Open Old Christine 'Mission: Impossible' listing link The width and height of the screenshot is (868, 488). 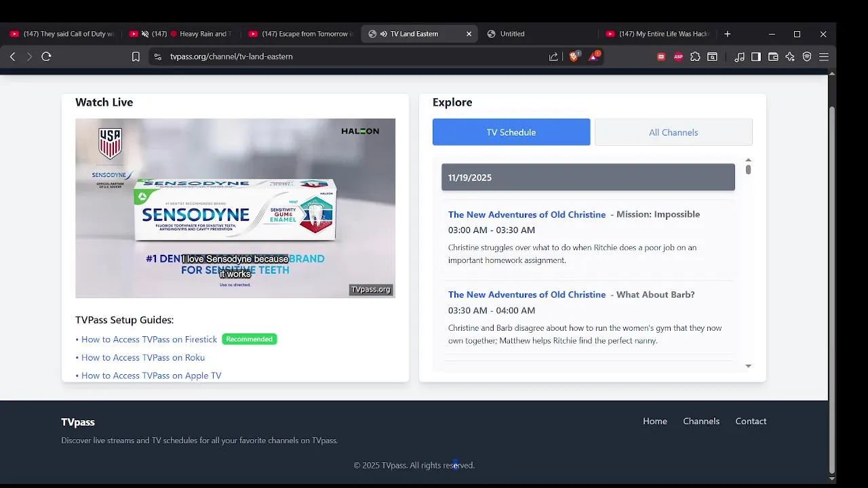(527, 214)
